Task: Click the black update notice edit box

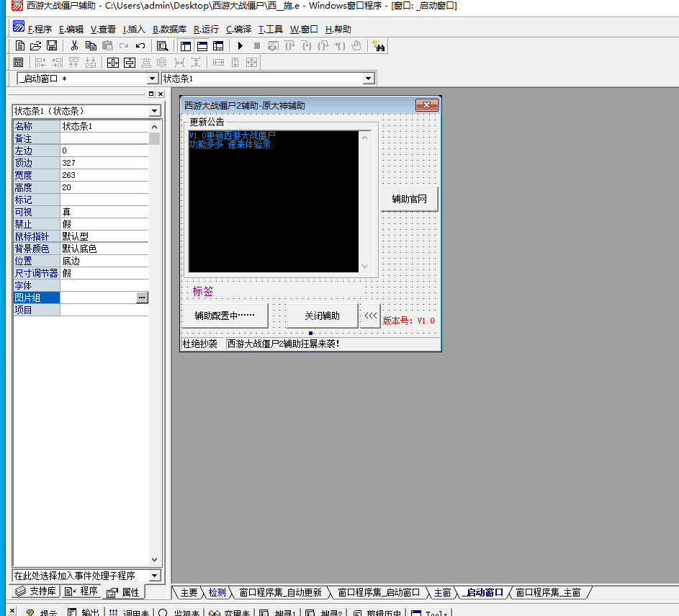Action: tap(273, 202)
